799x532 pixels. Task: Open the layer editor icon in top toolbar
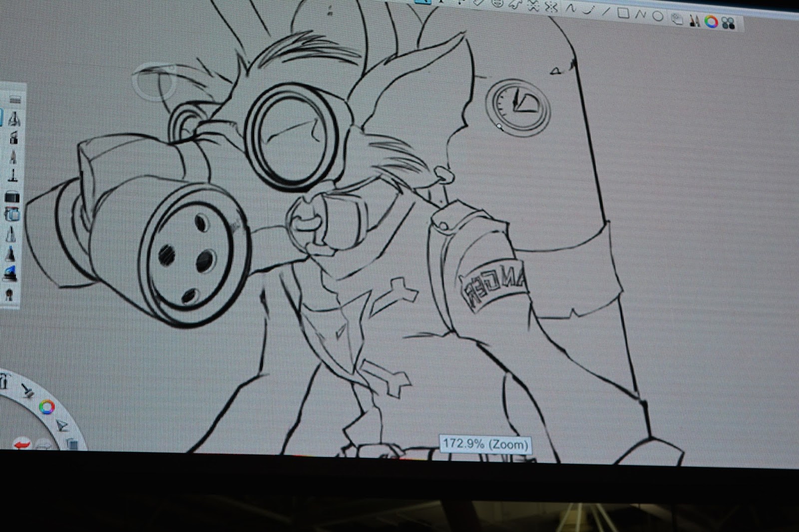677,19
